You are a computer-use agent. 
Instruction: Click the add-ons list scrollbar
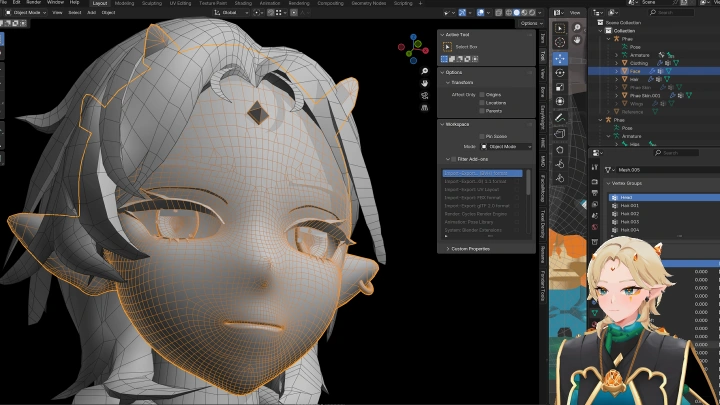(528, 181)
